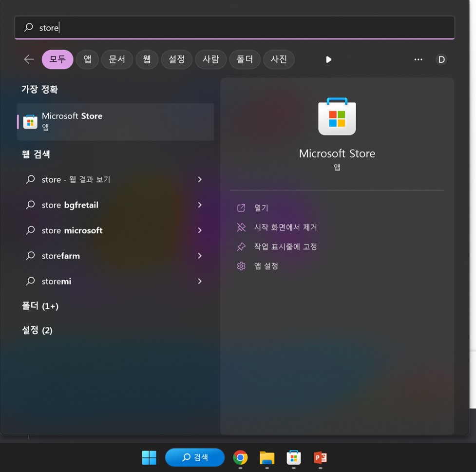This screenshot has width=476, height=472.
Task: Open search options with the three-dot menu
Action: point(418,59)
